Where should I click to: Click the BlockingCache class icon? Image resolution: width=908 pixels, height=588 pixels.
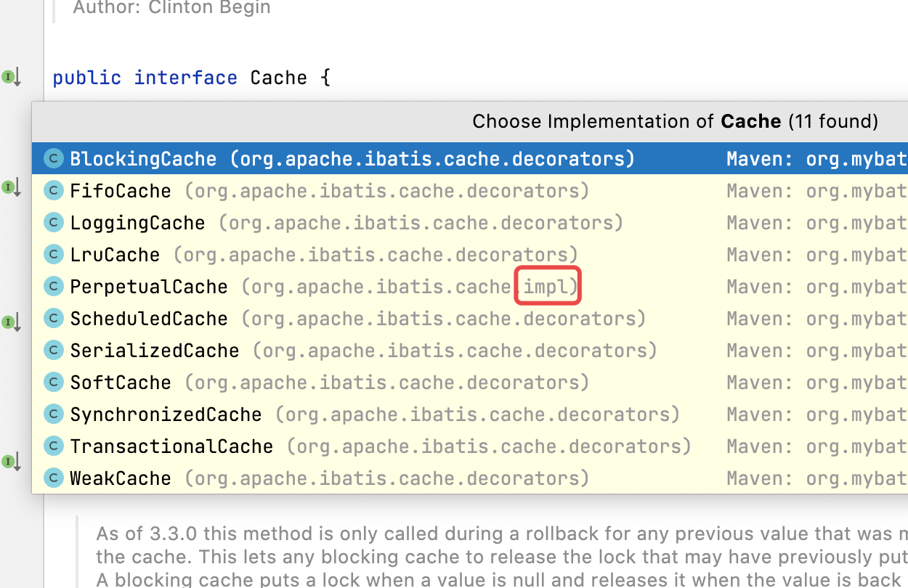53,159
